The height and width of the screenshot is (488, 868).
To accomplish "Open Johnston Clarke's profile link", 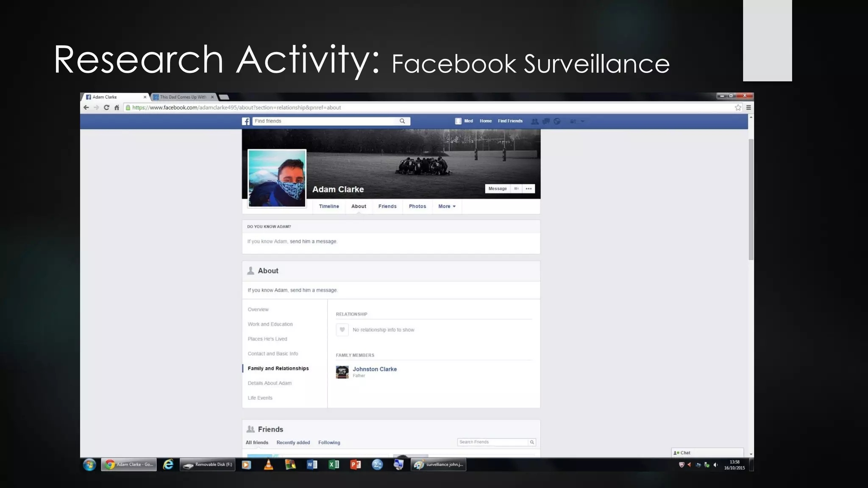I will [375, 369].
